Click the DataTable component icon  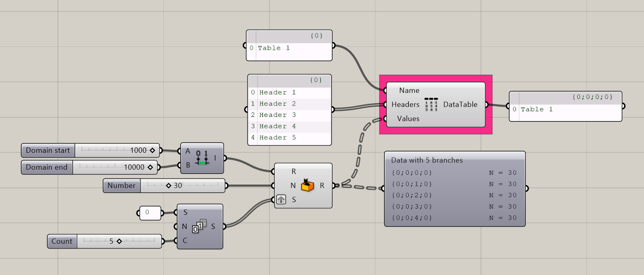(431, 104)
